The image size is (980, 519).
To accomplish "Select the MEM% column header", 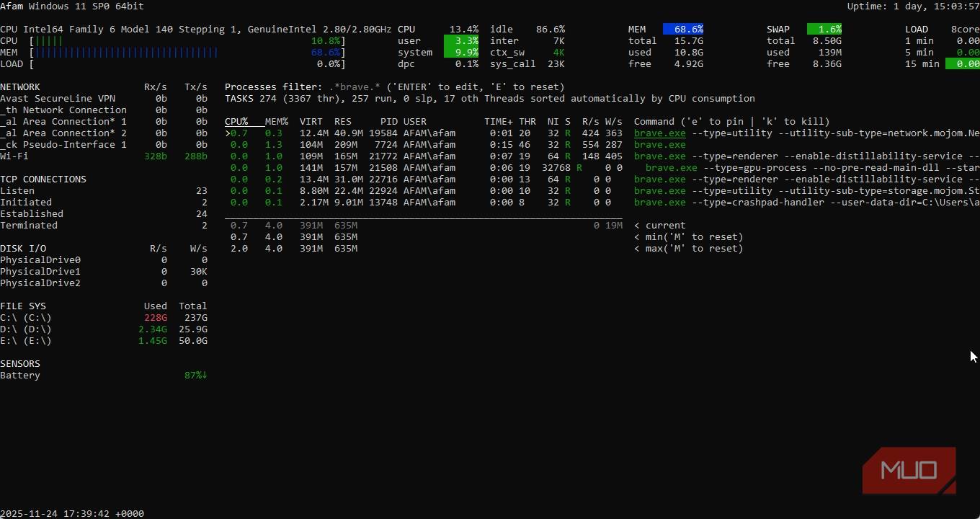I will [x=276, y=122].
